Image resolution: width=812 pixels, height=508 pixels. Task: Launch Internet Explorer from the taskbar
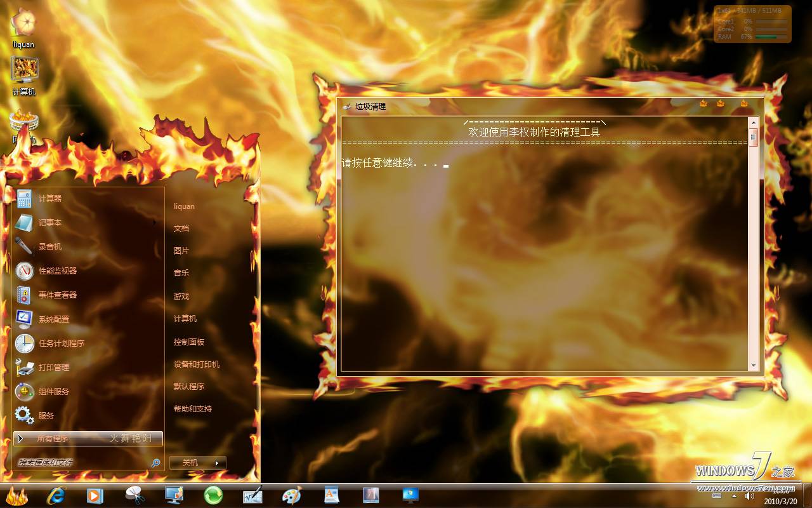(x=56, y=495)
